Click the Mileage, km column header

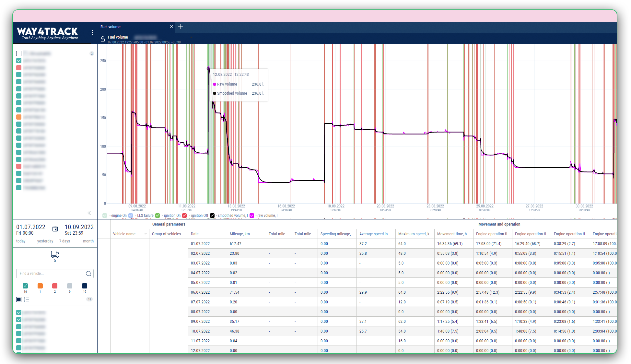pyautogui.click(x=240, y=234)
